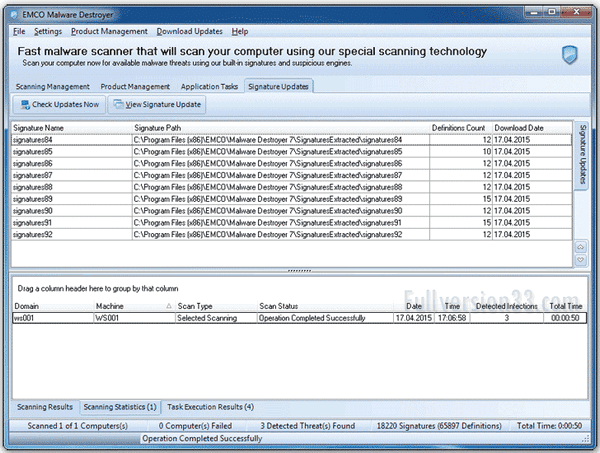Screen dimensions: 600x453
Task: Click the 3 Detected Threat(s) Found status
Action: (x=308, y=426)
